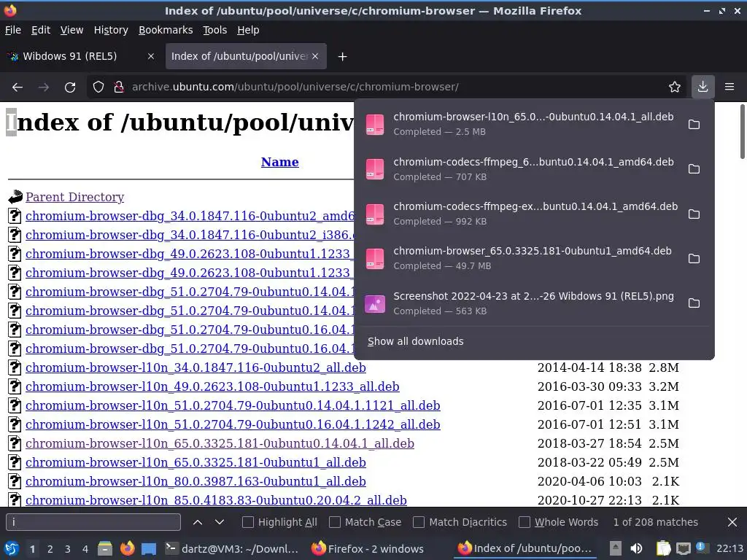Open the View menu
The width and height of the screenshot is (747, 560).
click(x=71, y=30)
